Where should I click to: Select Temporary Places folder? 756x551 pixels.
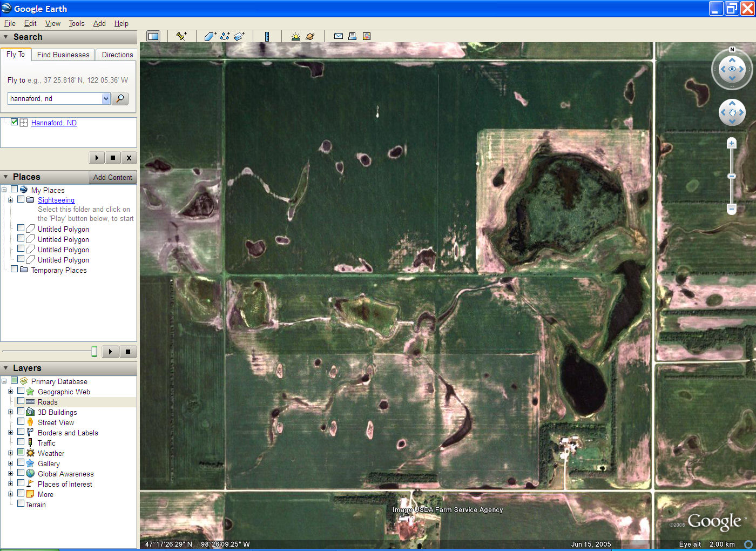[x=59, y=270]
